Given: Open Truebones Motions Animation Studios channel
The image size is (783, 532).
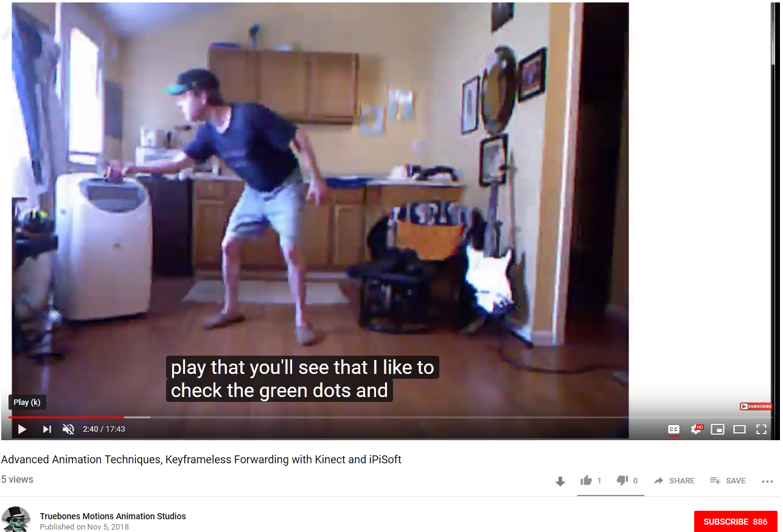Looking at the screenshot, I should tap(113, 516).
